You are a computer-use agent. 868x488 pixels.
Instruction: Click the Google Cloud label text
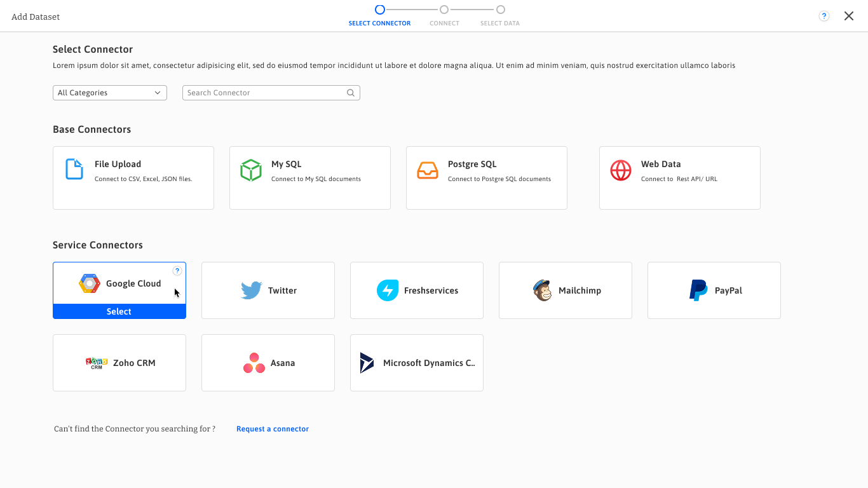point(133,283)
